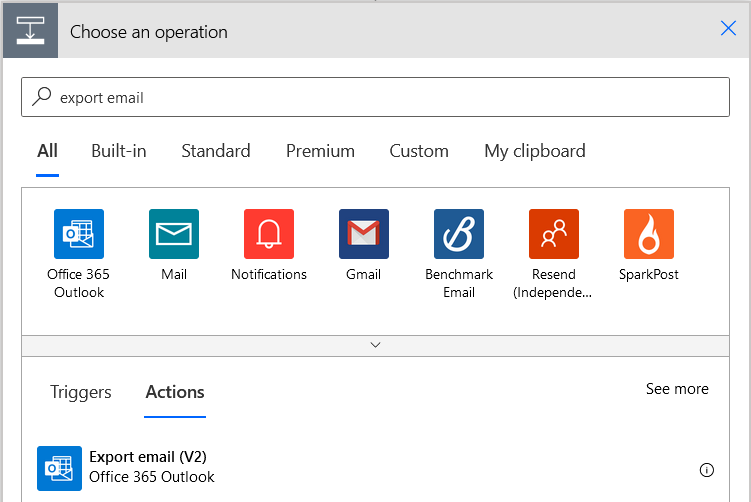Viewport: 751px width, 502px height.
Task: Open info for Export email (V2) action
Action: tap(706, 470)
